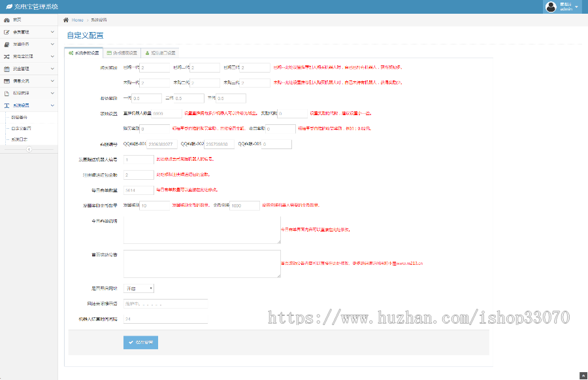Image resolution: width=588 pixels, height=380 pixels.
Task: Click the 二代 field showing 0.5
Action: 189,98
